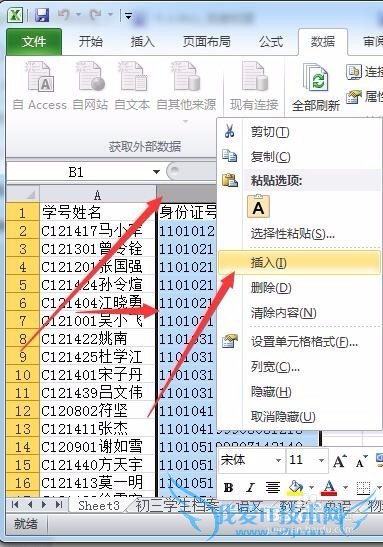The width and height of the screenshot is (383, 547).
Task: Click the paste option A icon
Action: click(x=258, y=207)
